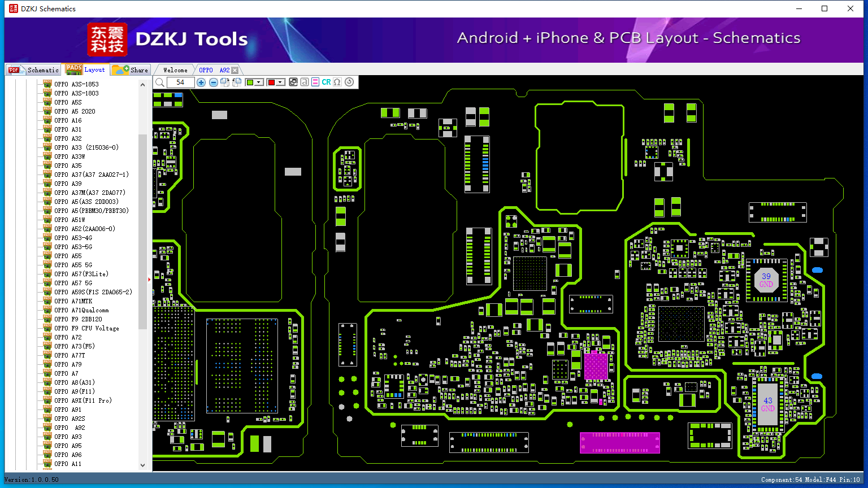Click the magnifier search icon in the toolbar

tap(160, 82)
